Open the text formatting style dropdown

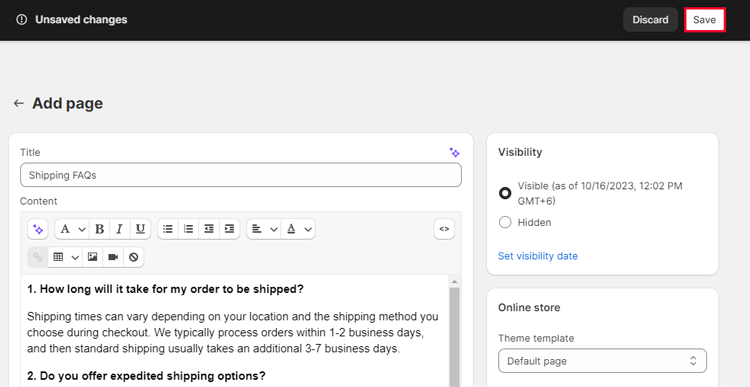tap(72, 229)
